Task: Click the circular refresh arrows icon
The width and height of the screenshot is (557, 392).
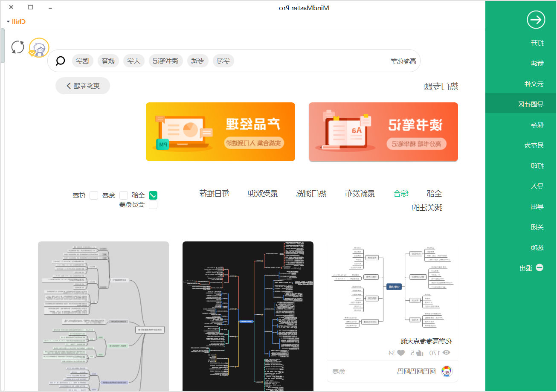Action: pyautogui.click(x=17, y=47)
